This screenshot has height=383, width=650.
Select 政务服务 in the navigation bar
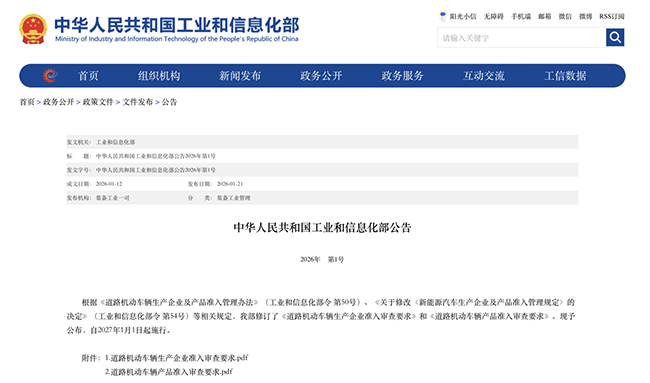point(403,76)
